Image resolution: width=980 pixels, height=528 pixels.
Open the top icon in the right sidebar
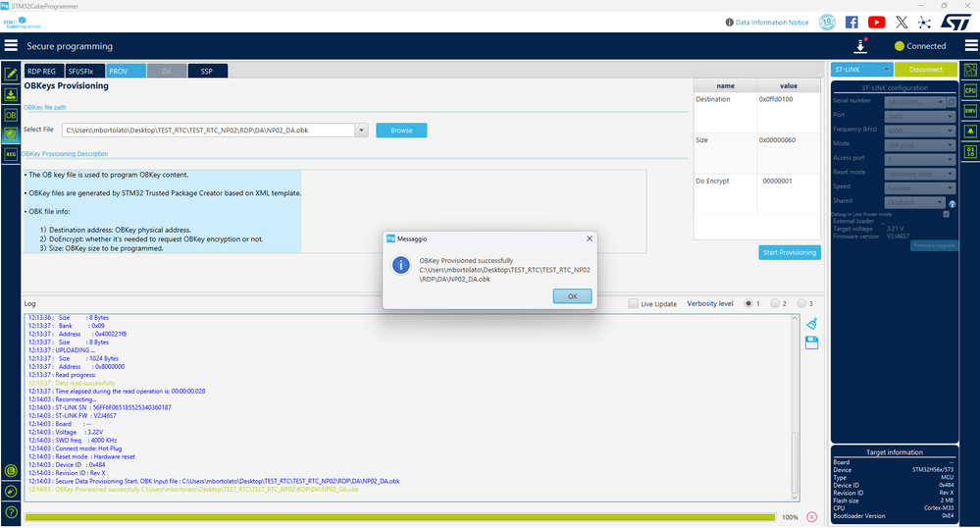pos(970,71)
